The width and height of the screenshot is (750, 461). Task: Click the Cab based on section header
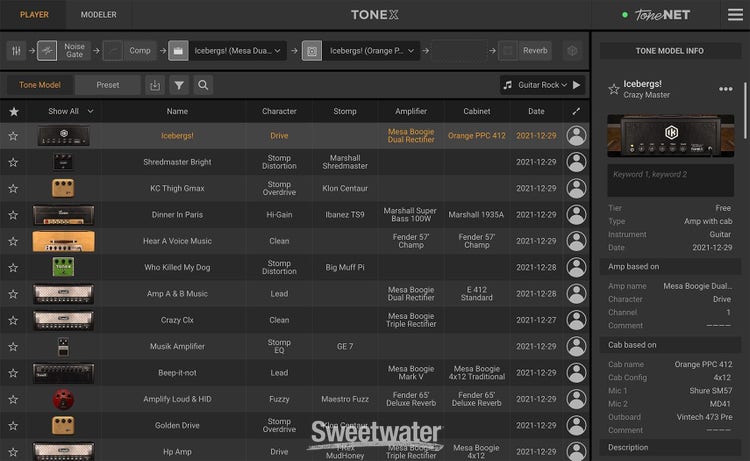[x=670, y=345]
